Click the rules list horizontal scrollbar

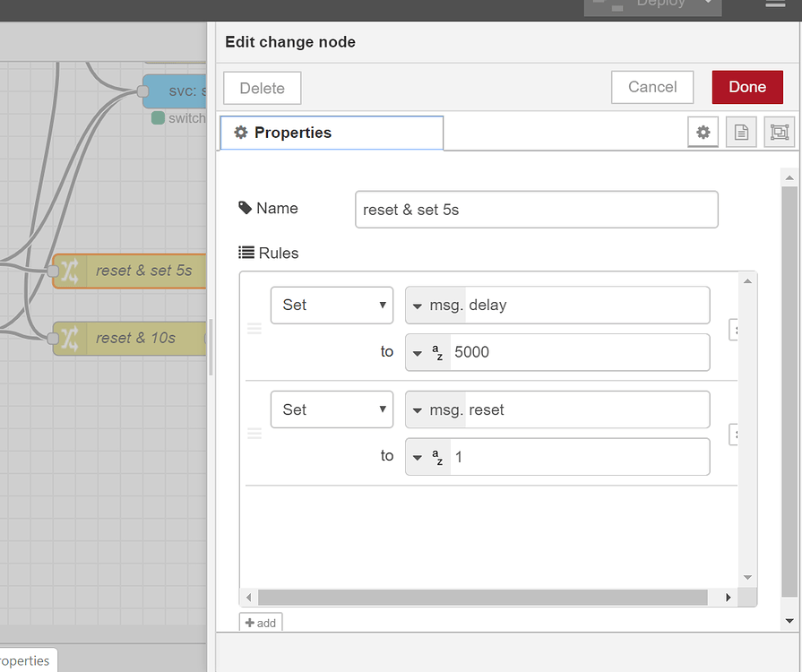click(x=482, y=597)
